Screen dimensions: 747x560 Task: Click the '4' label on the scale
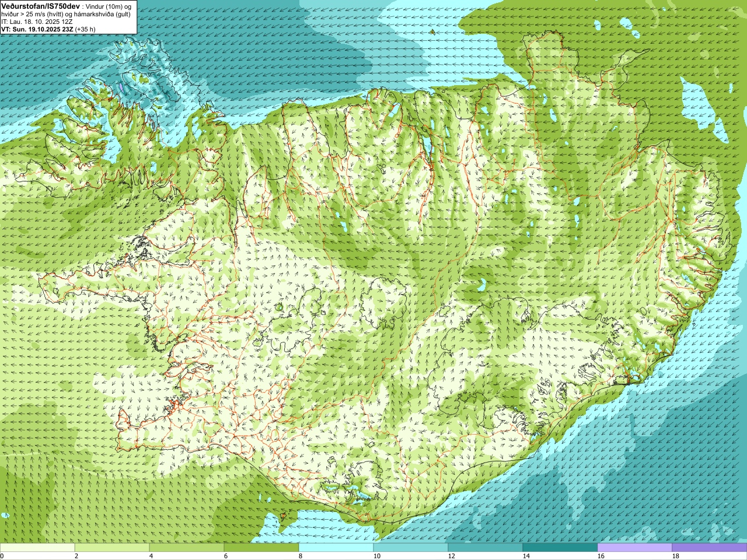pos(151,556)
